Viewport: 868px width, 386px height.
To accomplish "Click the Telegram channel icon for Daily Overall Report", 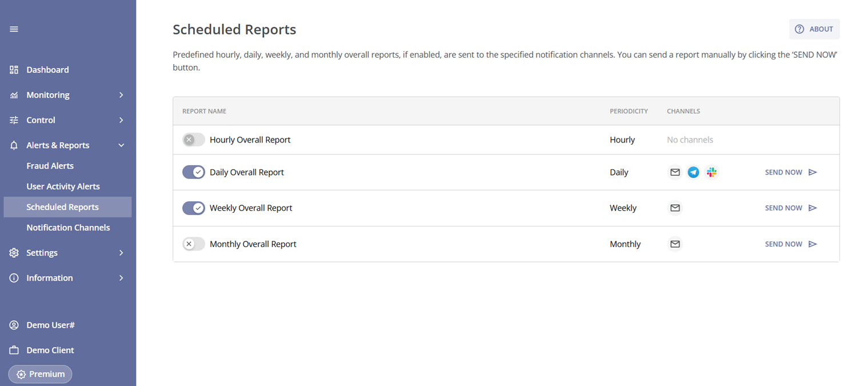I will pos(693,172).
